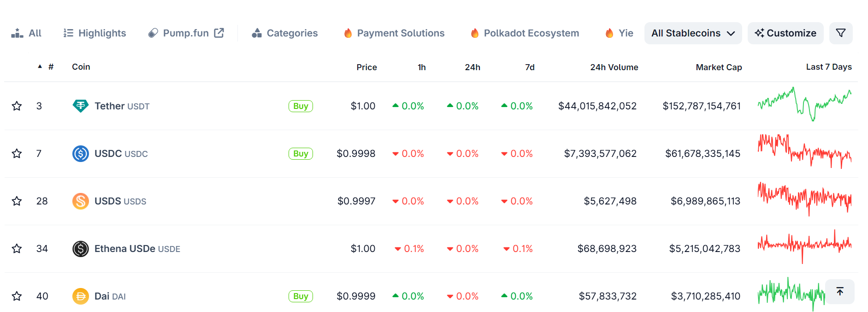
Task: Click the USDC coin logo icon
Action: [81, 154]
